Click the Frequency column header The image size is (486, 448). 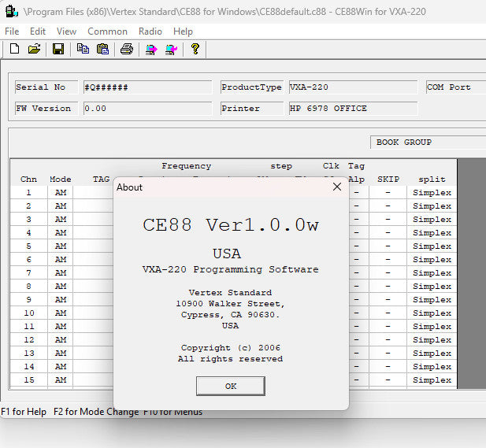[x=186, y=166]
